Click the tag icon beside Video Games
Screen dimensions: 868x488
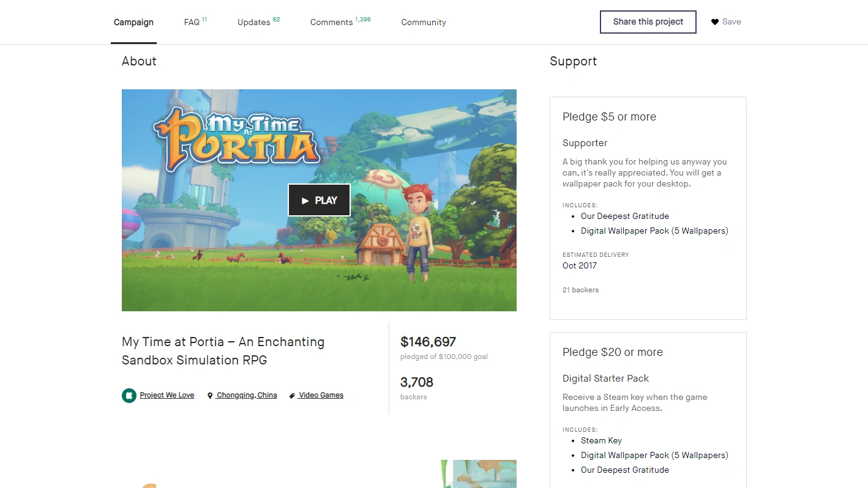pyautogui.click(x=292, y=396)
